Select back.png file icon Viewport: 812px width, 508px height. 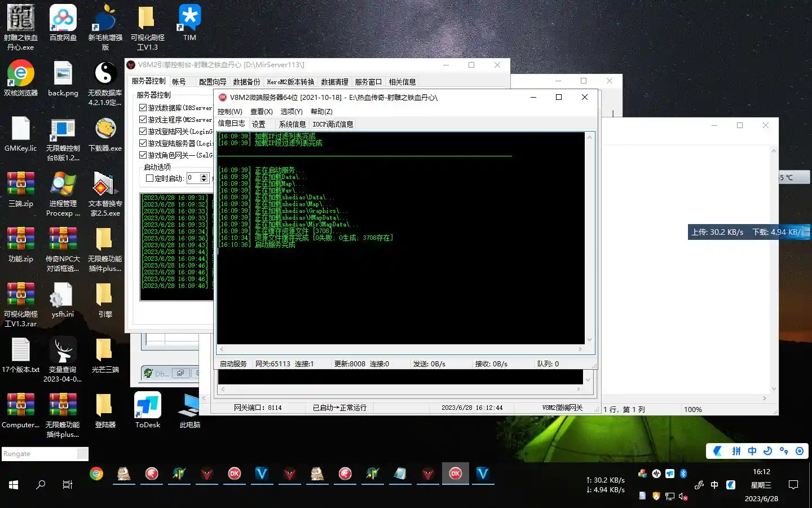coord(63,78)
